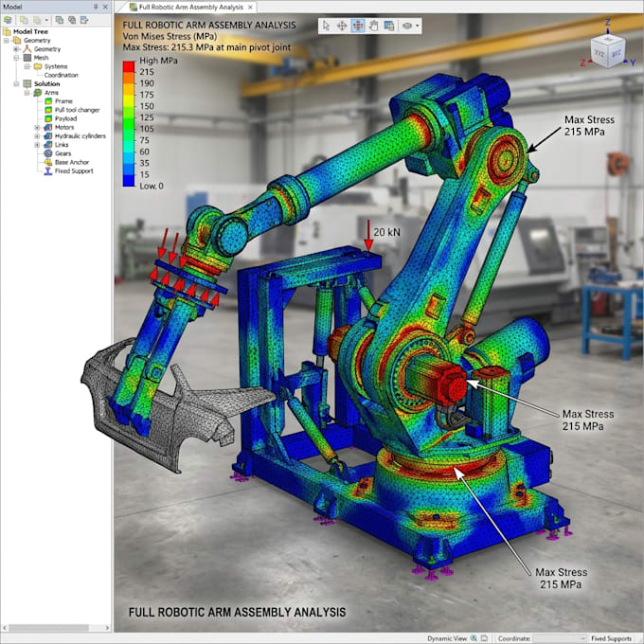Click the Mesh grid icon in tree
The width and height of the screenshot is (644, 644).
click(27, 58)
